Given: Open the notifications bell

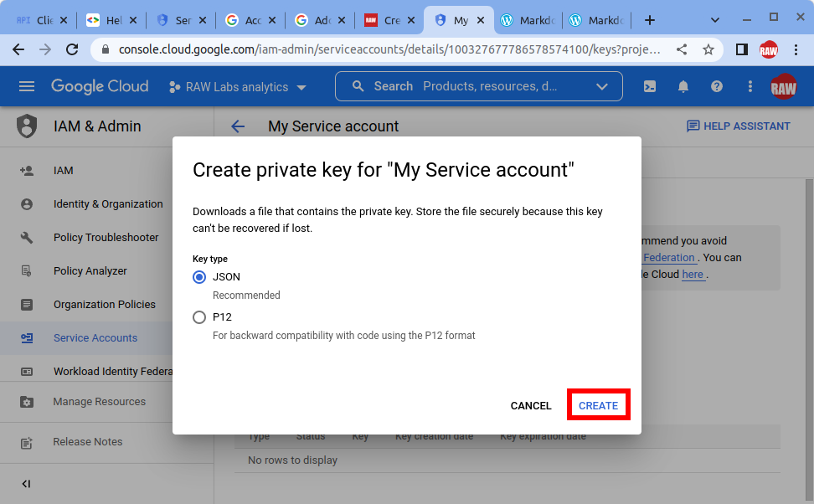Looking at the screenshot, I should click(x=683, y=87).
